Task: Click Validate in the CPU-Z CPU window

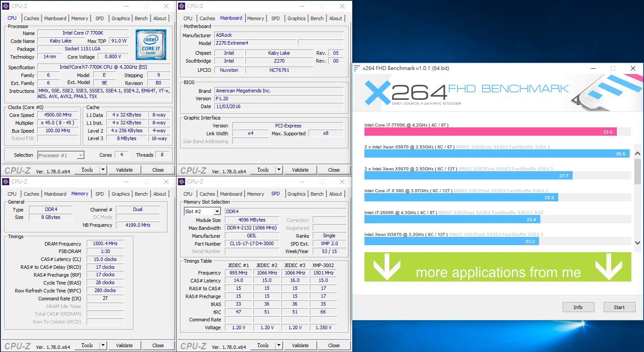Action: (124, 170)
